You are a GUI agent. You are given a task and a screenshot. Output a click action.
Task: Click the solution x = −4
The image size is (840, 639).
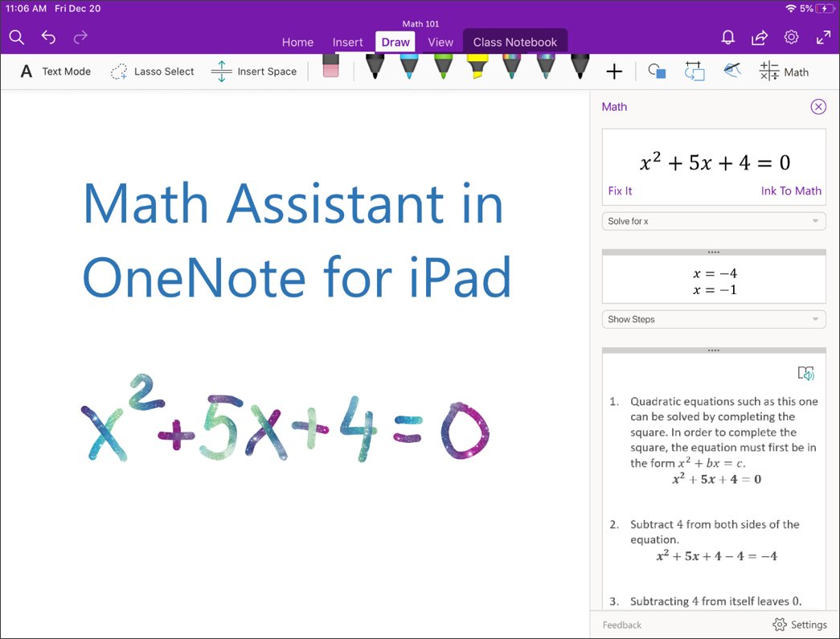pos(715,273)
